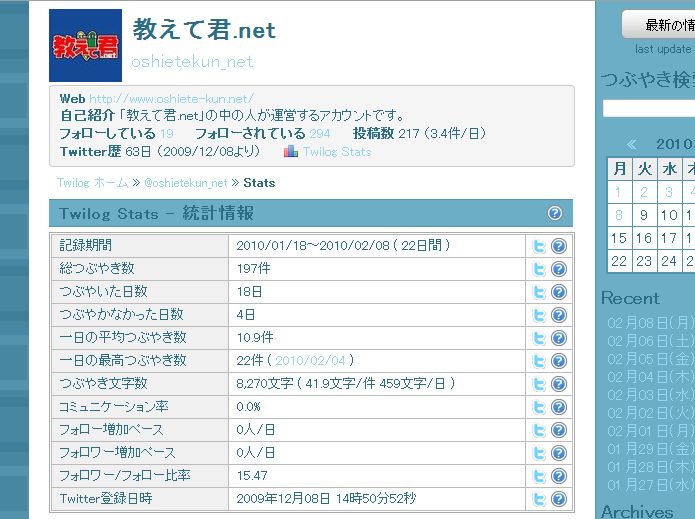695x519 pixels.
Task: Select calendar day 8
Action: click(x=618, y=215)
